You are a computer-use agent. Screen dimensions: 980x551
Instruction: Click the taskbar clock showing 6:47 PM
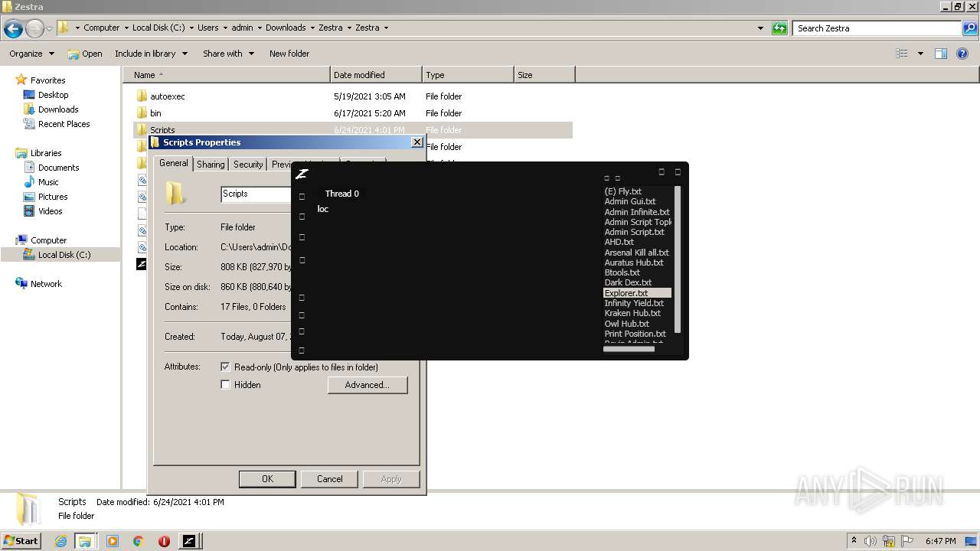point(940,541)
